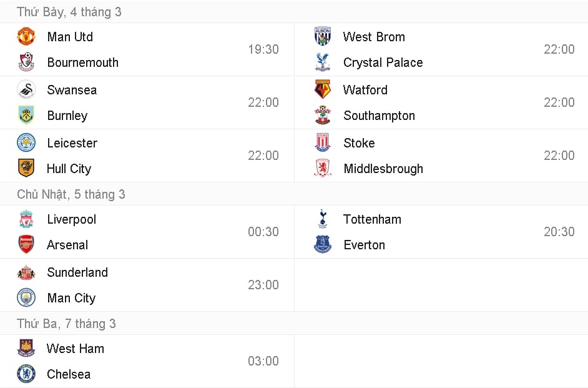Select the 00:30 Liverpool–Arsenal kickoff time
Image resolution: width=588 pixels, height=388 pixels.
tap(263, 232)
